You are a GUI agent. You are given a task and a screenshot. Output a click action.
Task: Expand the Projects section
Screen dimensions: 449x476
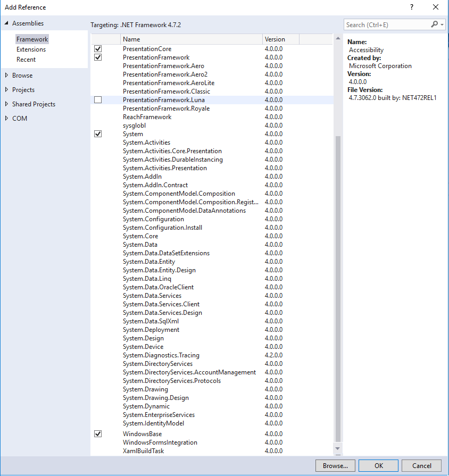pyautogui.click(x=6, y=89)
